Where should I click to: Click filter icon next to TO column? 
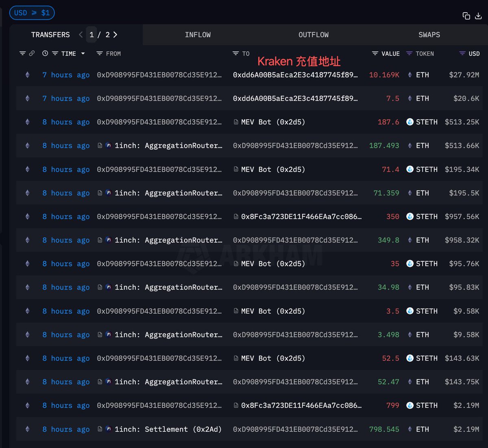(235, 53)
